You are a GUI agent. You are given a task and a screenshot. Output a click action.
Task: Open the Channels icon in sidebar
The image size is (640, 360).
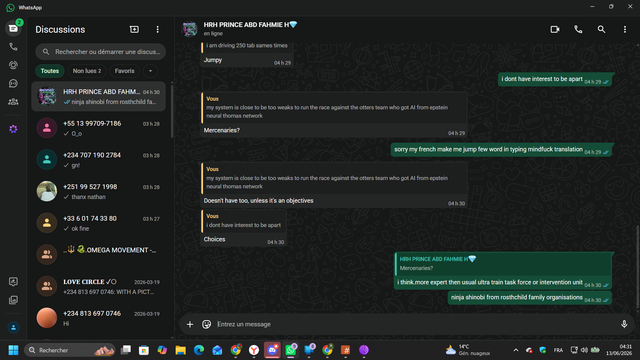click(x=13, y=83)
